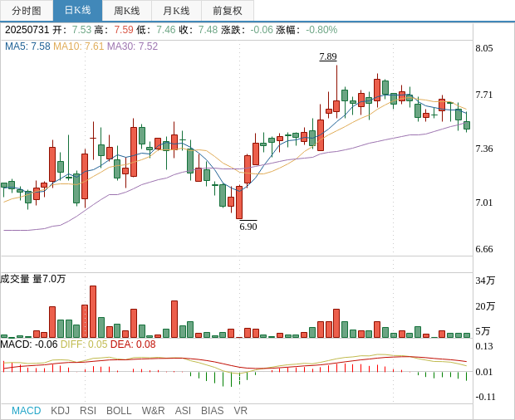Click the MA10: 7.61 legend label

[78, 46]
